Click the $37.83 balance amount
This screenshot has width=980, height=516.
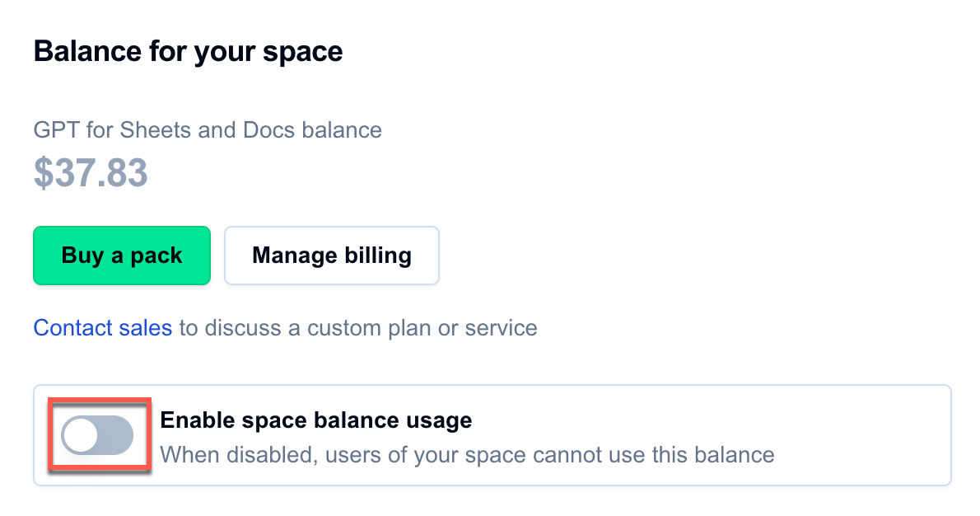click(x=91, y=173)
